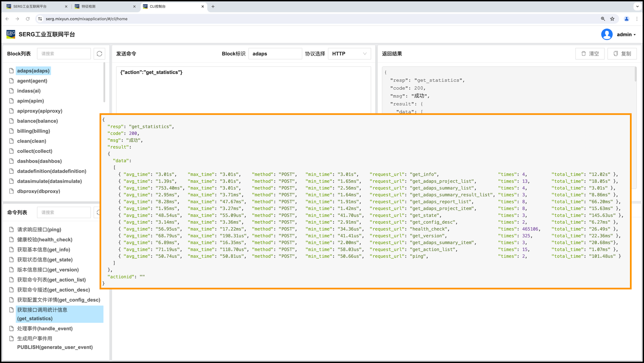Click the 清空 clear results button
This screenshot has width=644, height=363.
click(x=590, y=54)
